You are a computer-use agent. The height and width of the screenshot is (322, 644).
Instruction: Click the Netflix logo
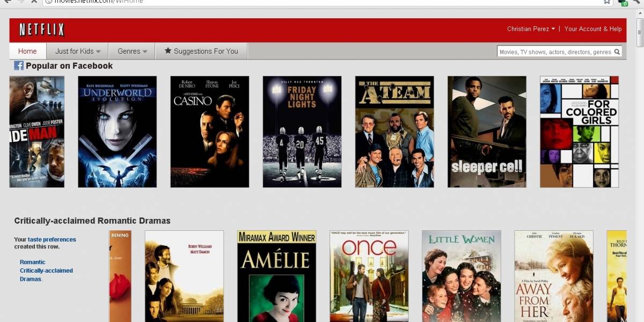[42, 30]
